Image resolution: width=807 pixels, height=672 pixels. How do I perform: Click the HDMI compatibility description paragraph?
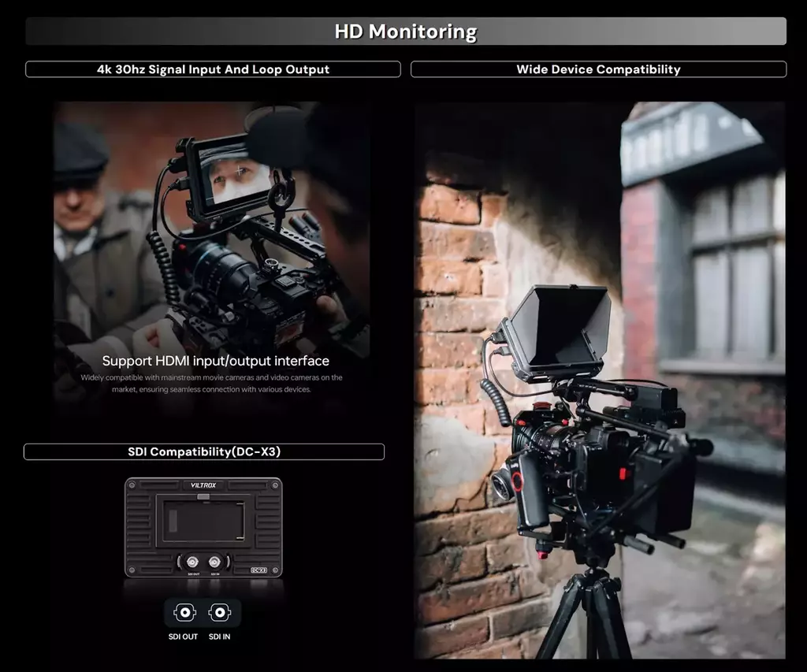tap(211, 384)
